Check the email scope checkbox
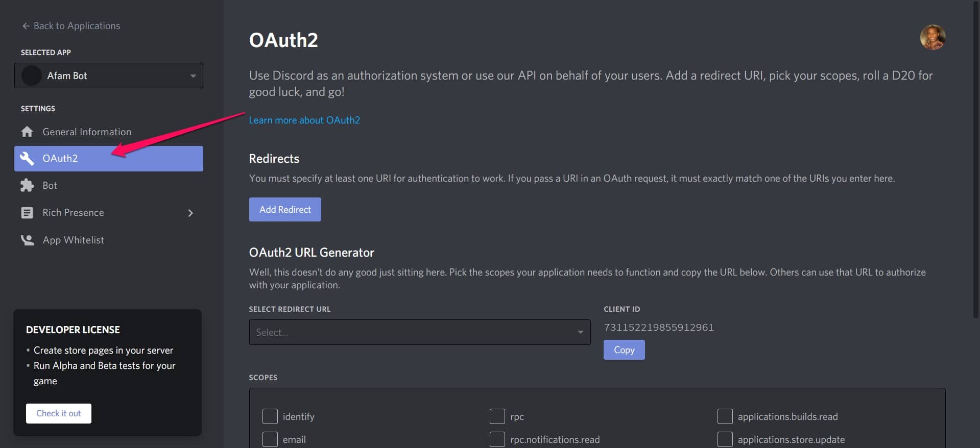 coord(270,439)
